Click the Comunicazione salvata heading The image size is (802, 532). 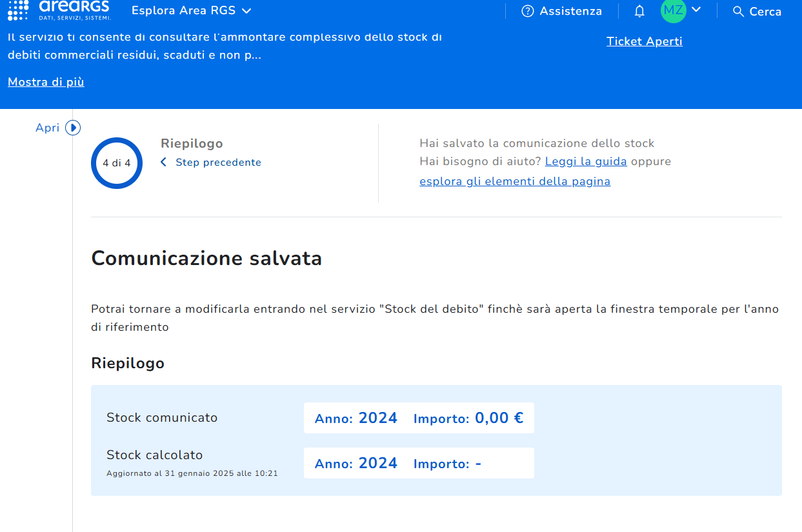click(206, 259)
